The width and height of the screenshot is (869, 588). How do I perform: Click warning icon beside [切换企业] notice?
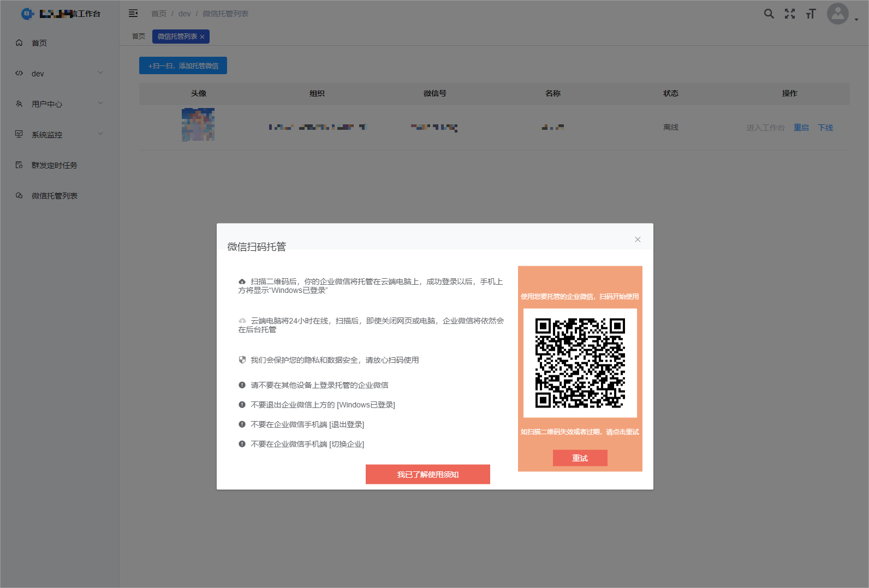tap(242, 444)
